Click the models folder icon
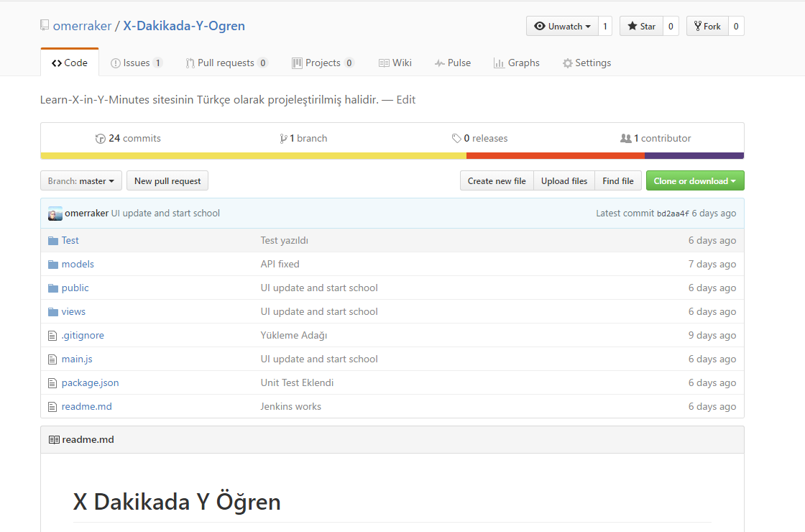The width and height of the screenshot is (805, 532). coord(53,265)
